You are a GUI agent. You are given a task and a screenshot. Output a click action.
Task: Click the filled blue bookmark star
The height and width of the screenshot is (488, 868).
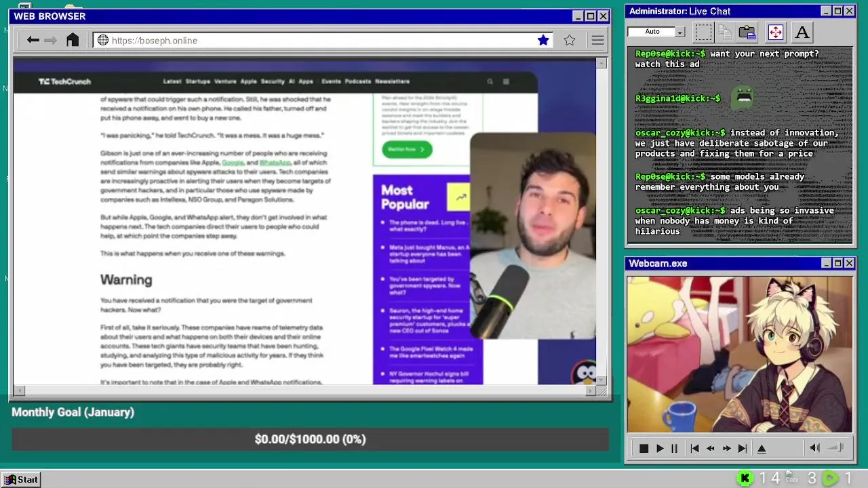[x=543, y=40]
